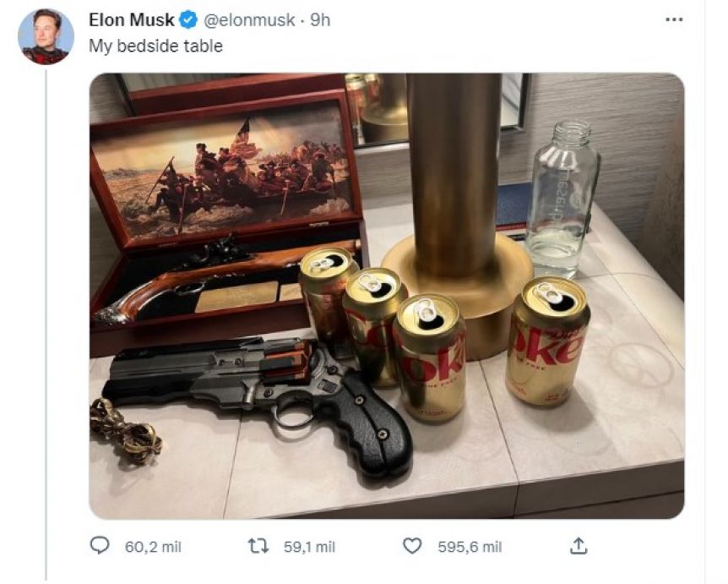
Task: Click the 595,6 mil likes count
Action: [x=470, y=547]
